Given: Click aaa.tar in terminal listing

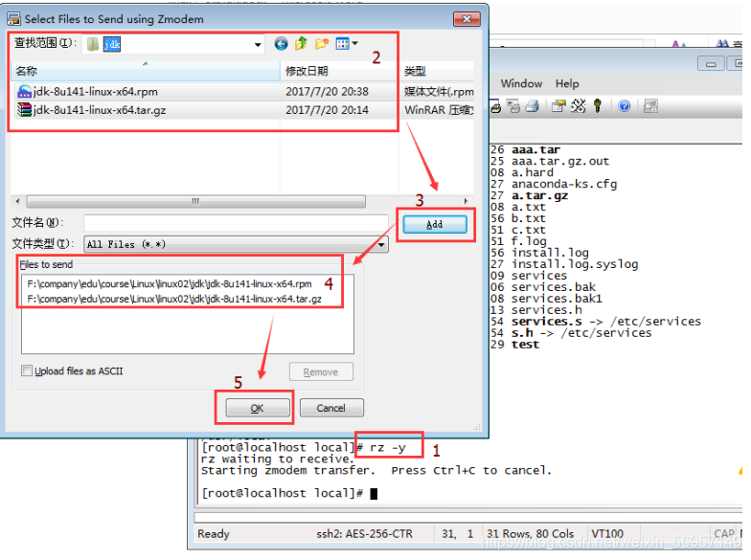Looking at the screenshot, I should [535, 149].
